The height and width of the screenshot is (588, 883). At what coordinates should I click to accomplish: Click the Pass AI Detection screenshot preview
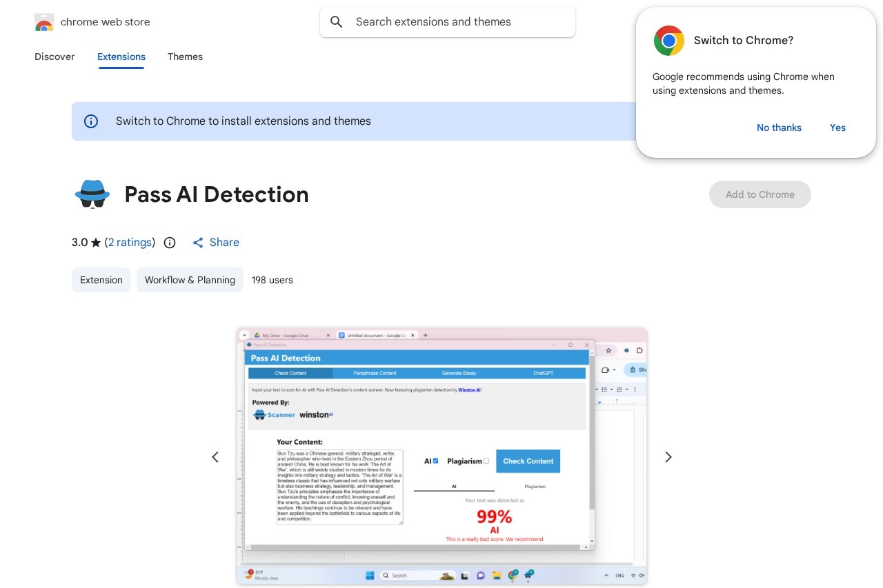click(x=441, y=456)
